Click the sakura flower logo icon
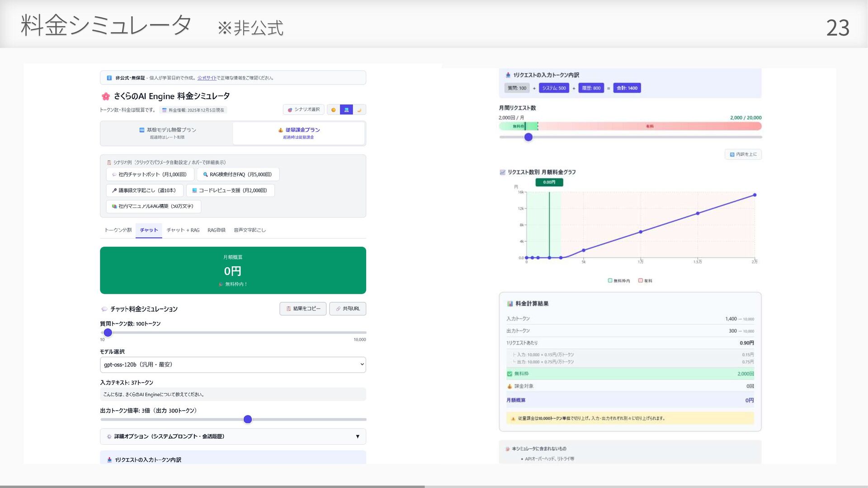The height and width of the screenshot is (488, 868). (106, 96)
